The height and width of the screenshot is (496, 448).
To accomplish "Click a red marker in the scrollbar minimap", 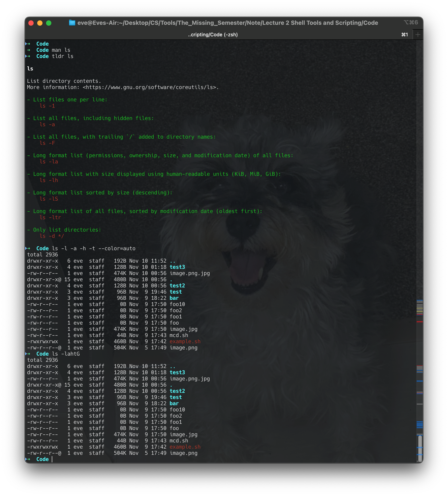I will pos(419,321).
